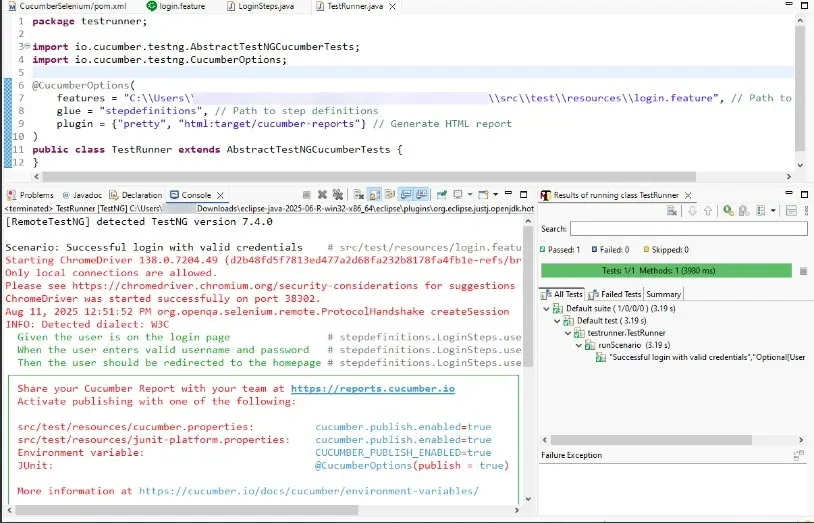Focus the Search field in TestNG results
The height and width of the screenshot is (523, 814).
click(x=689, y=229)
